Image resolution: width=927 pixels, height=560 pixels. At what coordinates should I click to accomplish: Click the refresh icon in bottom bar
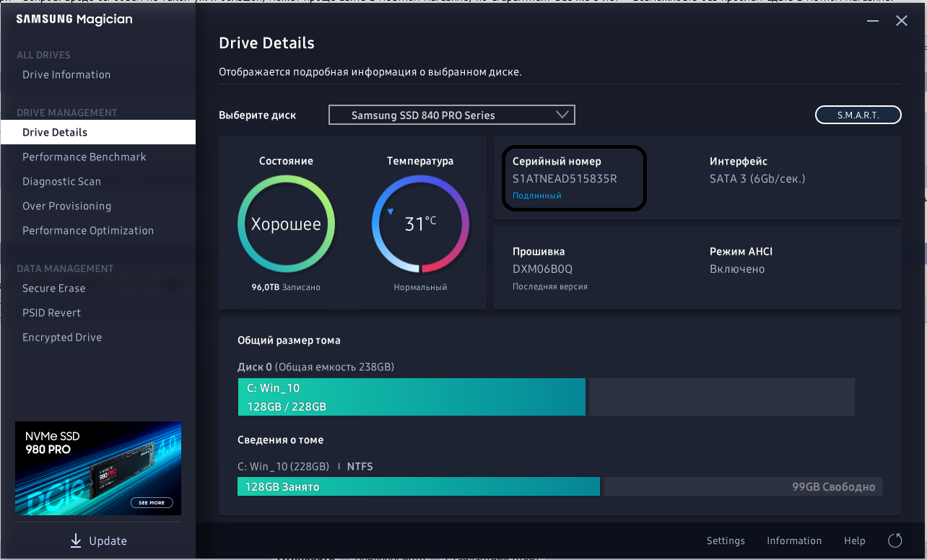(895, 541)
